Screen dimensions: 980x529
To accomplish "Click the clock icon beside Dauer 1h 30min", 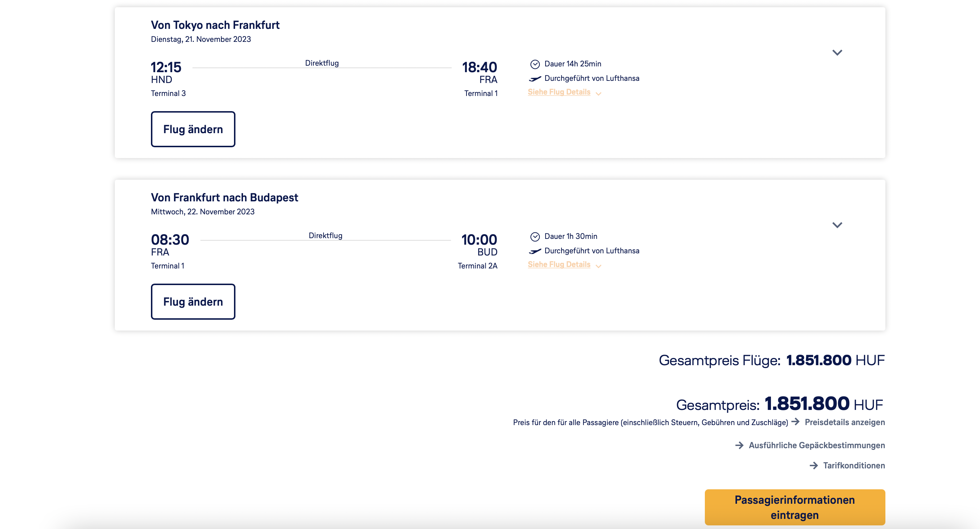I will pos(535,237).
